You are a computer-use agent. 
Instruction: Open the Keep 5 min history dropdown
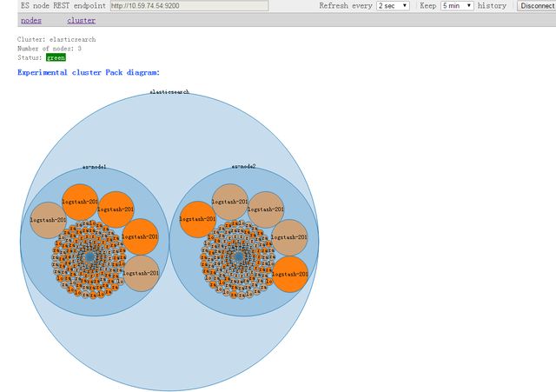(457, 6)
